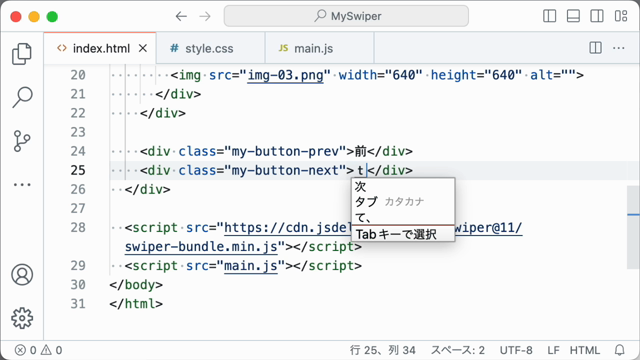640x360 pixels.
Task: Click the MySwiper command center search box
Action: (x=346, y=16)
